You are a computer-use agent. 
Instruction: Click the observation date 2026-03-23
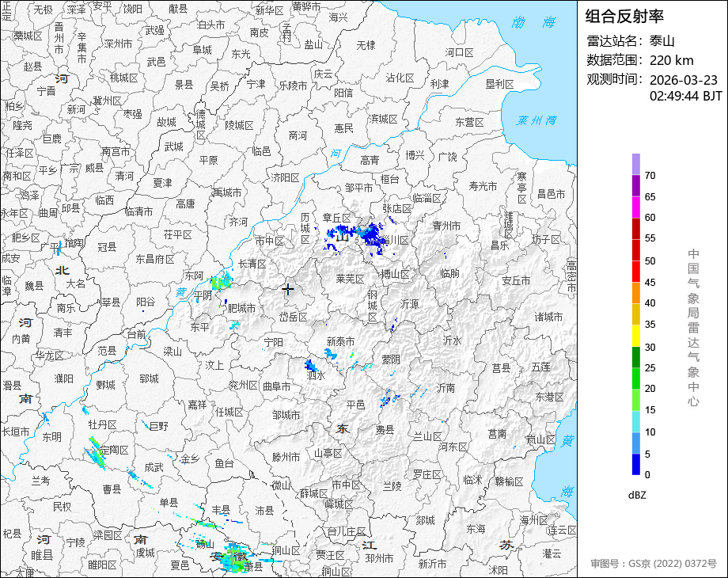tap(684, 80)
